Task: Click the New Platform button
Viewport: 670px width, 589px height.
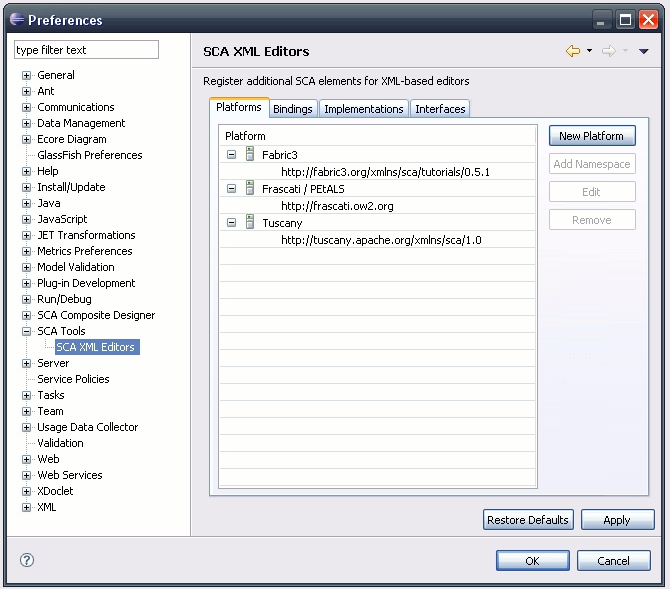Action: tap(592, 136)
